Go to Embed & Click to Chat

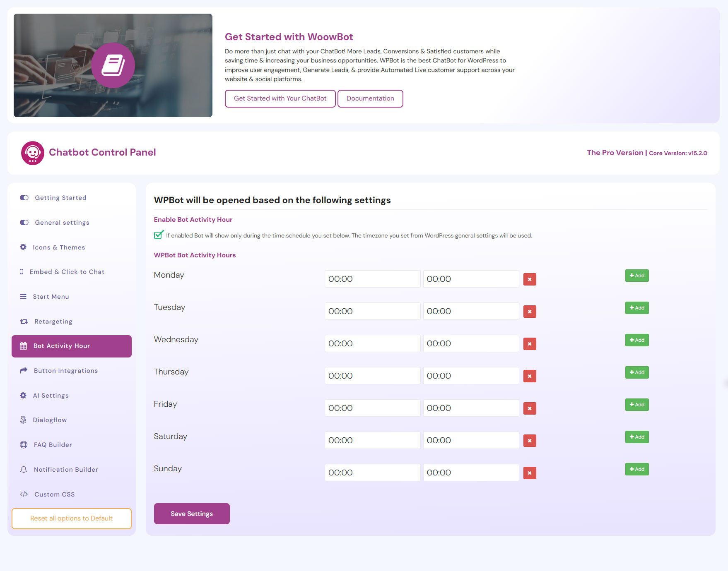pos(67,272)
